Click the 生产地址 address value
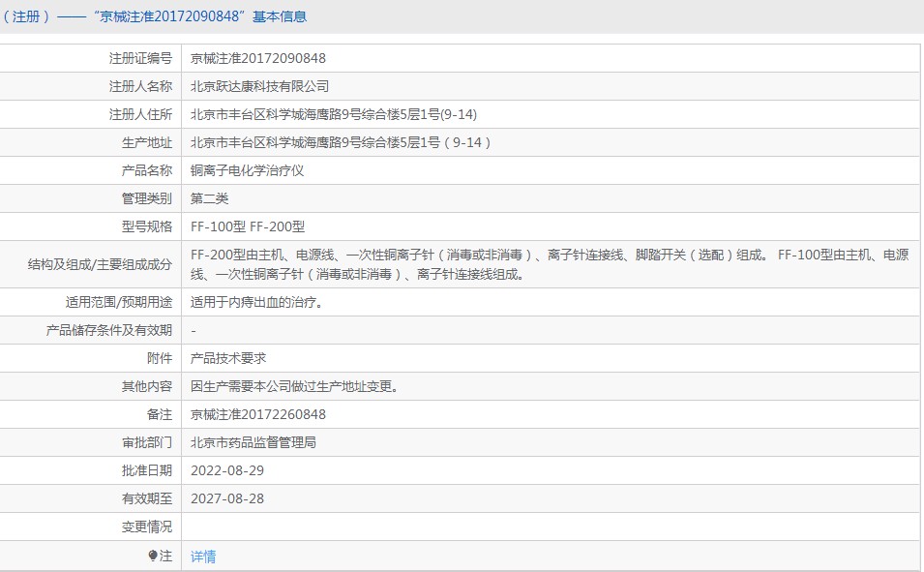This screenshot has width=924, height=572. [x=341, y=142]
